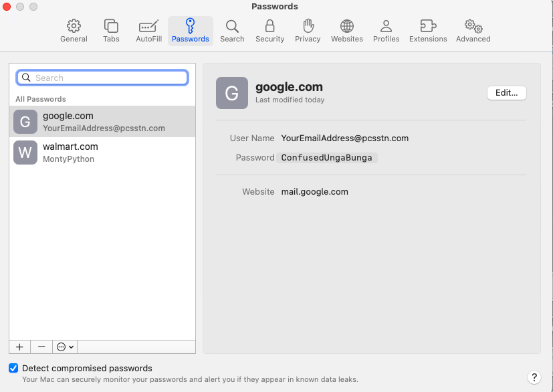Open the ellipsis more-options dropdown

[x=65, y=347]
